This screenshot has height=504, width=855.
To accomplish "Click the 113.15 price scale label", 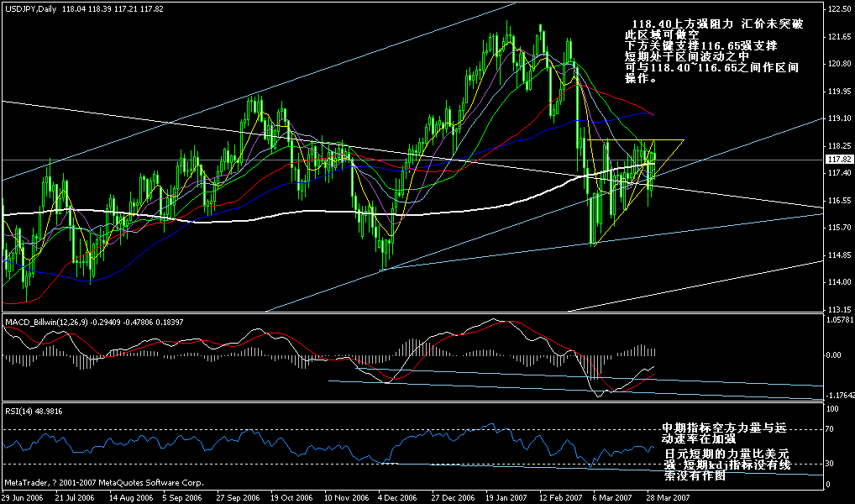I will click(x=839, y=308).
